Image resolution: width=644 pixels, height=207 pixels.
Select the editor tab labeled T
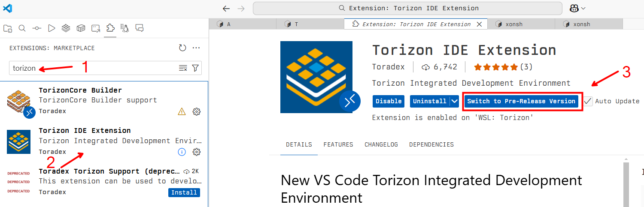[x=310, y=24]
